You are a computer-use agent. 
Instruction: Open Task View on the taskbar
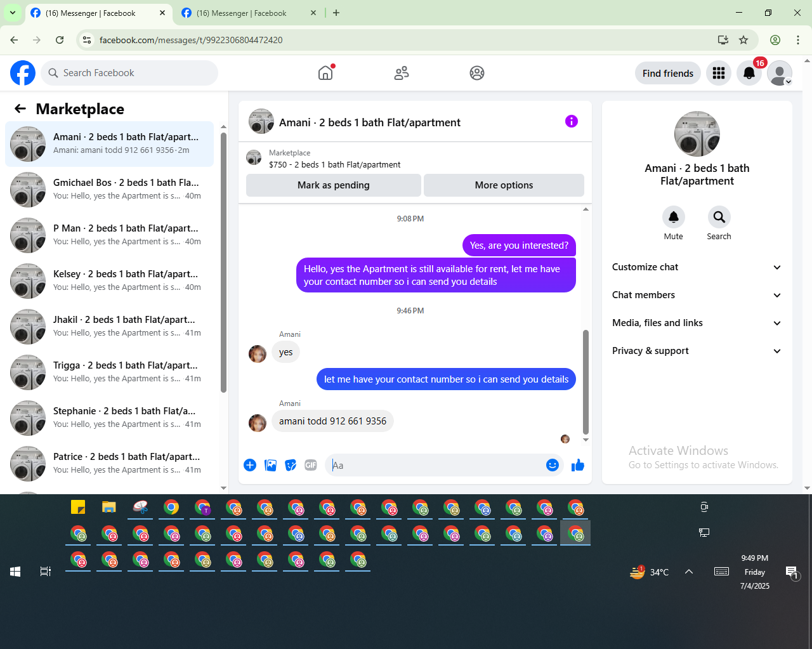(46, 572)
